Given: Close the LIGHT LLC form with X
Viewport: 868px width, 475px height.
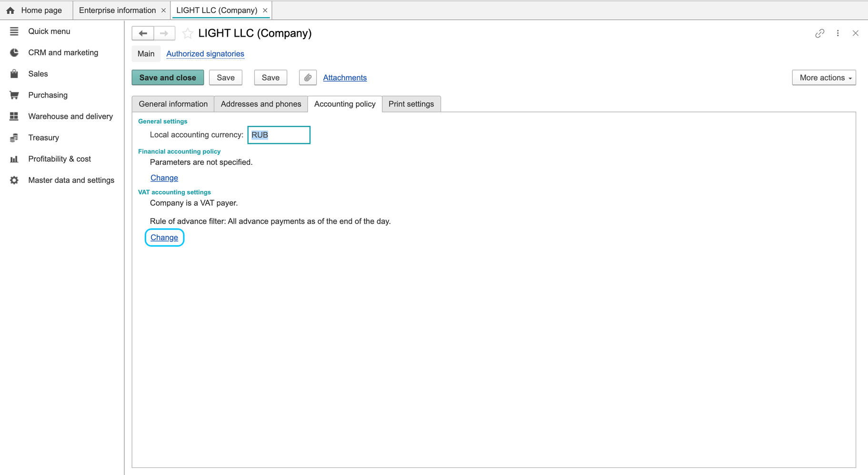Looking at the screenshot, I should 856,33.
